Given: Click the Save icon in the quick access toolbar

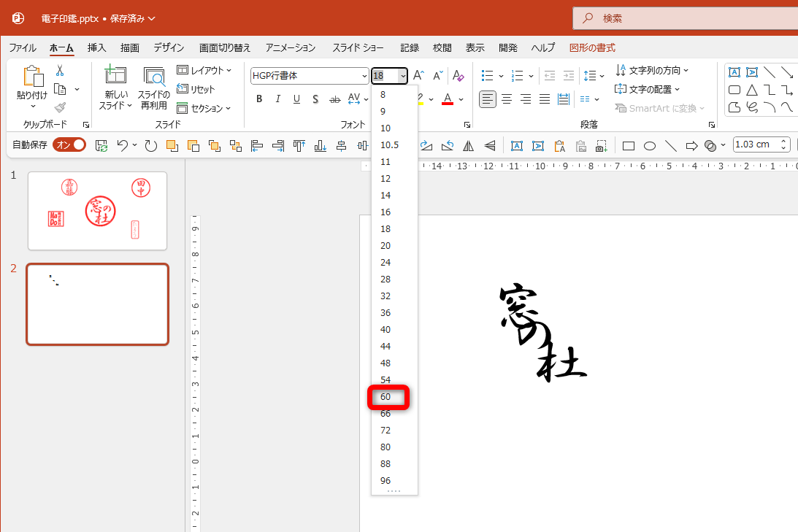Looking at the screenshot, I should [101, 146].
